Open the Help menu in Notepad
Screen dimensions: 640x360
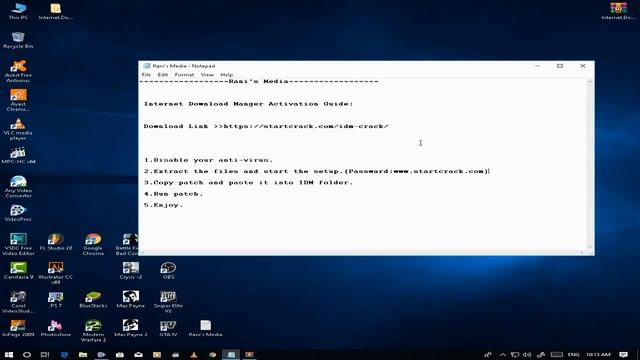pos(227,75)
